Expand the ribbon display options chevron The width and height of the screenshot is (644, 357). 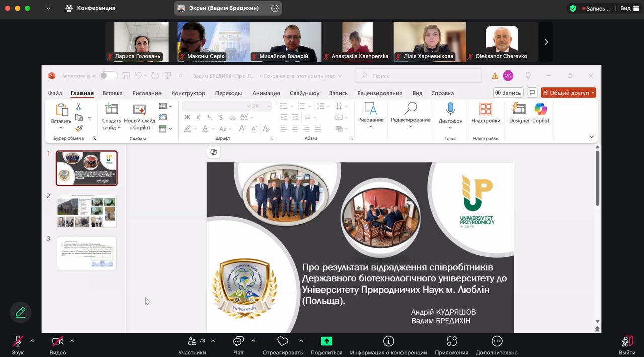tap(592, 137)
